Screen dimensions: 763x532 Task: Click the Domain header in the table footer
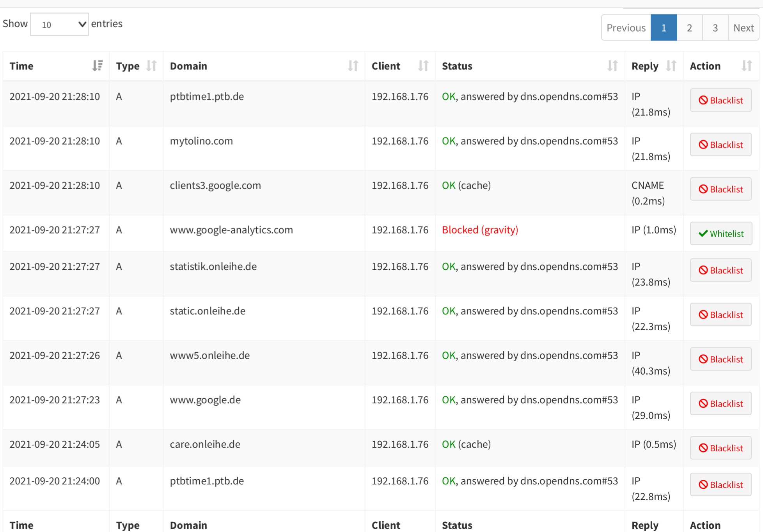coord(188,525)
